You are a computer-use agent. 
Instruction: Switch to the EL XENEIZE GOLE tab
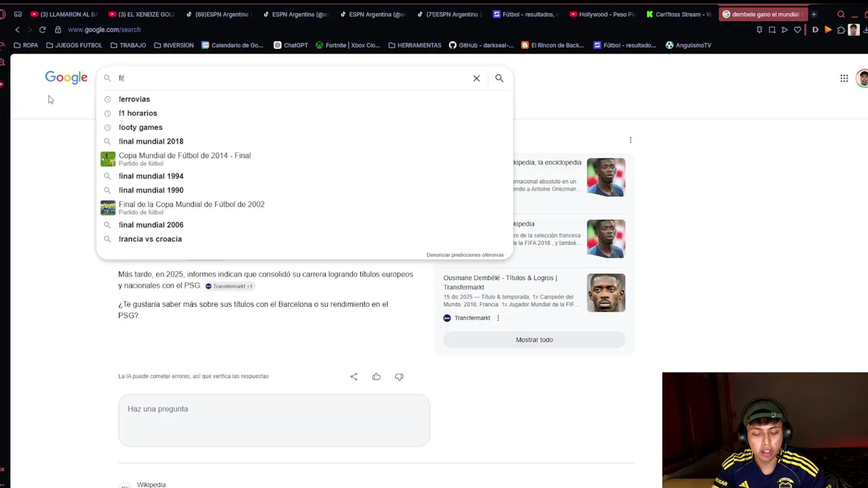click(142, 14)
